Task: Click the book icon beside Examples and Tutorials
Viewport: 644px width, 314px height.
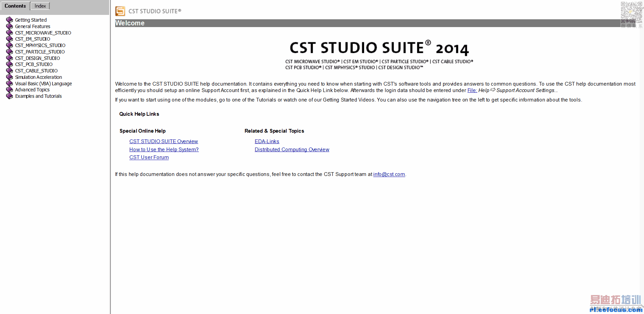Action: coord(9,96)
